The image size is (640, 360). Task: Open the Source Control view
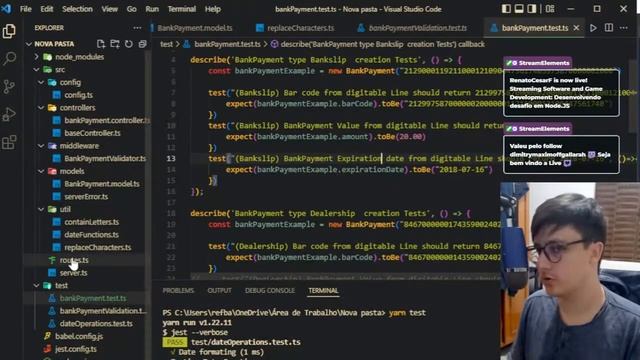pos(9,87)
